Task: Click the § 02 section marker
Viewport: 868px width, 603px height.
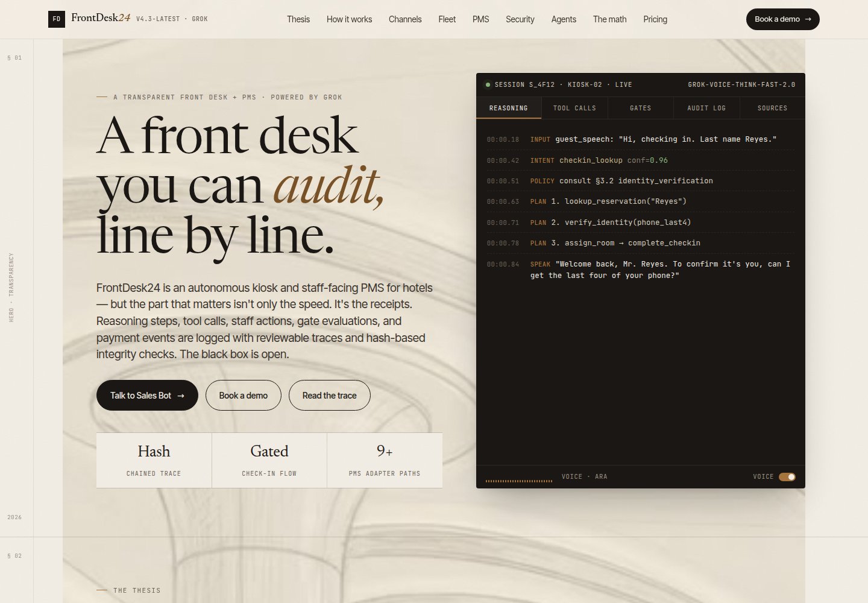Action: [x=14, y=556]
